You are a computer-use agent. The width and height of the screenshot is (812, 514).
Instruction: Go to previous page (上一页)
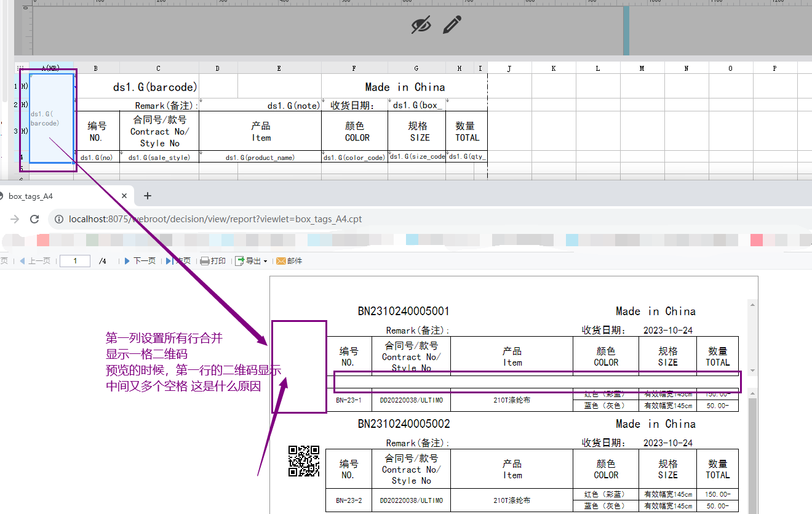pos(35,261)
